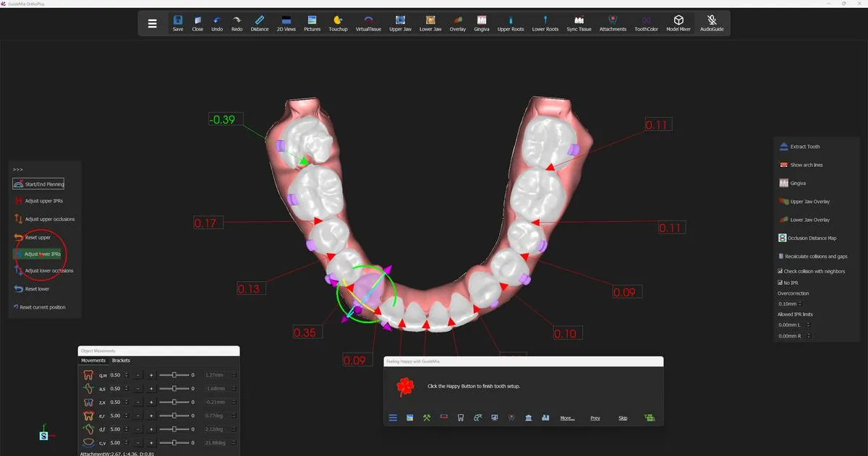Click Start/End Planning button
Image resolution: width=868 pixels, height=456 pixels.
pyautogui.click(x=39, y=184)
